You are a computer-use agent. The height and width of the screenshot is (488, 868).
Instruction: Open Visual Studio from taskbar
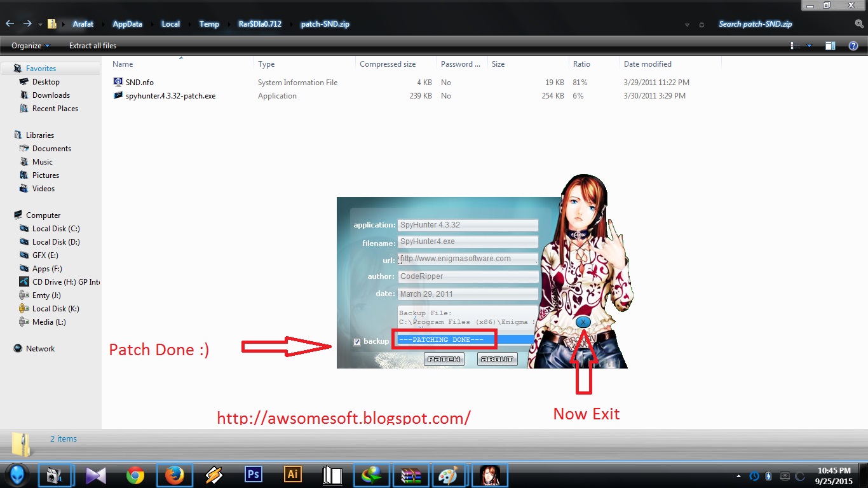[95, 475]
